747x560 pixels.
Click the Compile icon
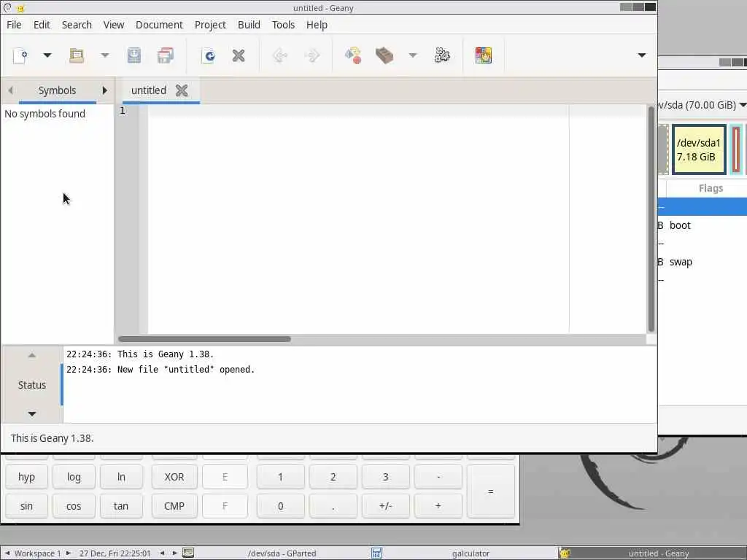pyautogui.click(x=353, y=55)
